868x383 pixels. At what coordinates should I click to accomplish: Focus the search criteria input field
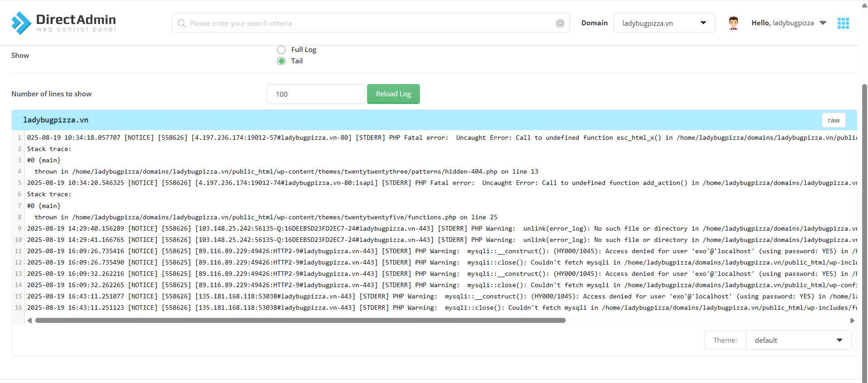(x=371, y=23)
